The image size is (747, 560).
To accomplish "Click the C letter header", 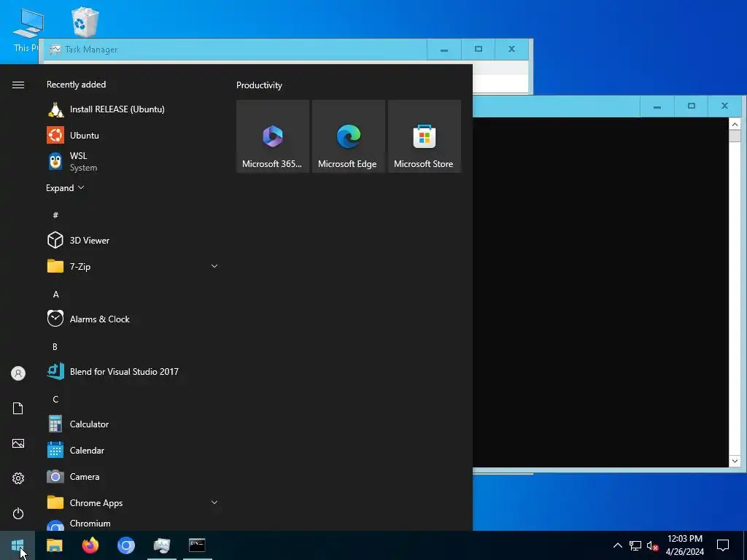I will click(55, 399).
